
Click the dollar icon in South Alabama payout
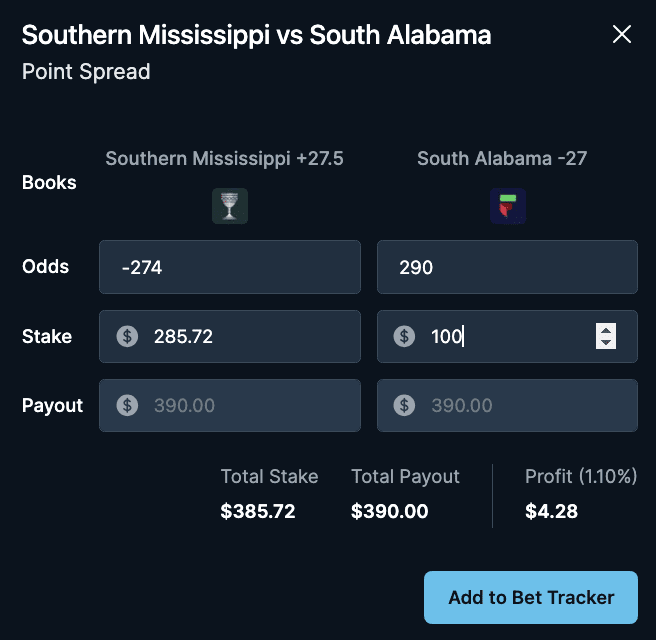pyautogui.click(x=404, y=405)
